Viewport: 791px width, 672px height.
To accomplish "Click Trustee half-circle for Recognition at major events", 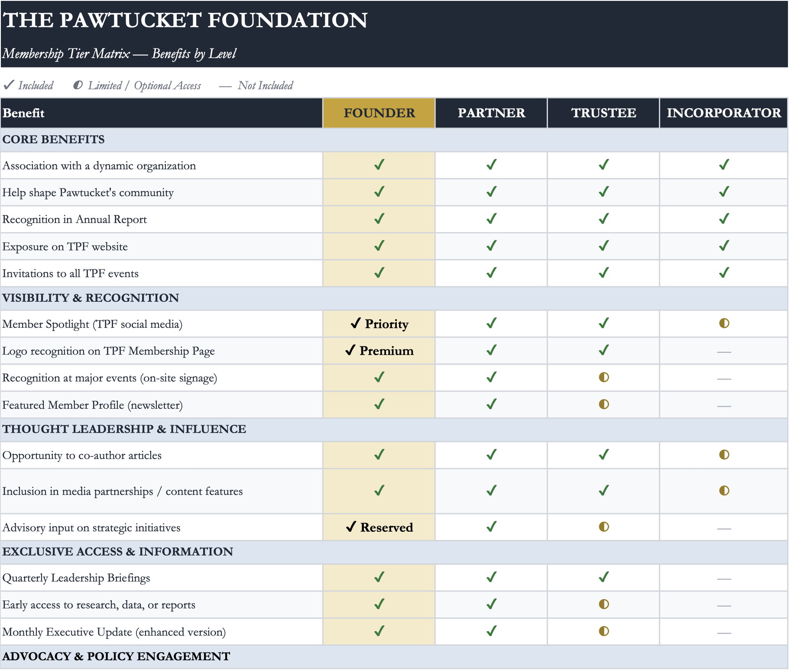I will tap(603, 378).
